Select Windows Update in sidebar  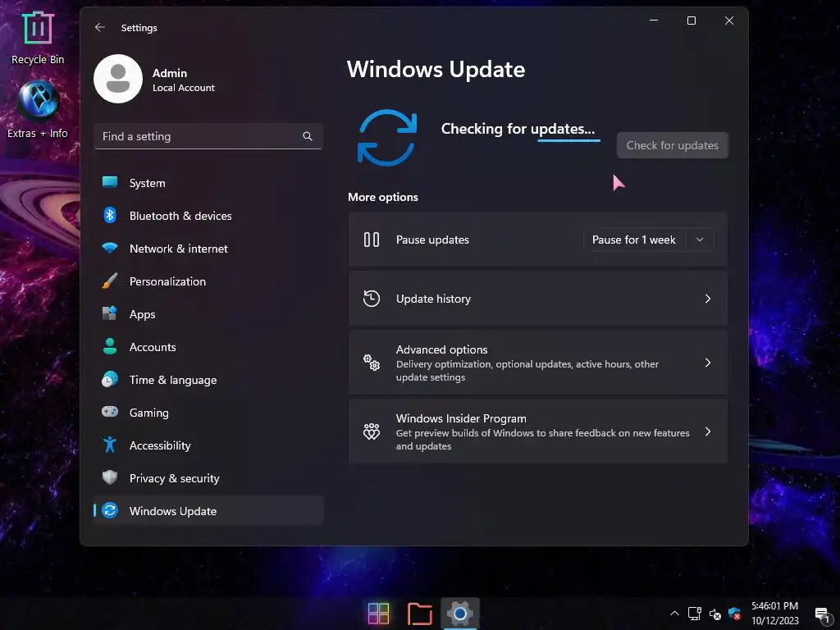[x=208, y=510]
